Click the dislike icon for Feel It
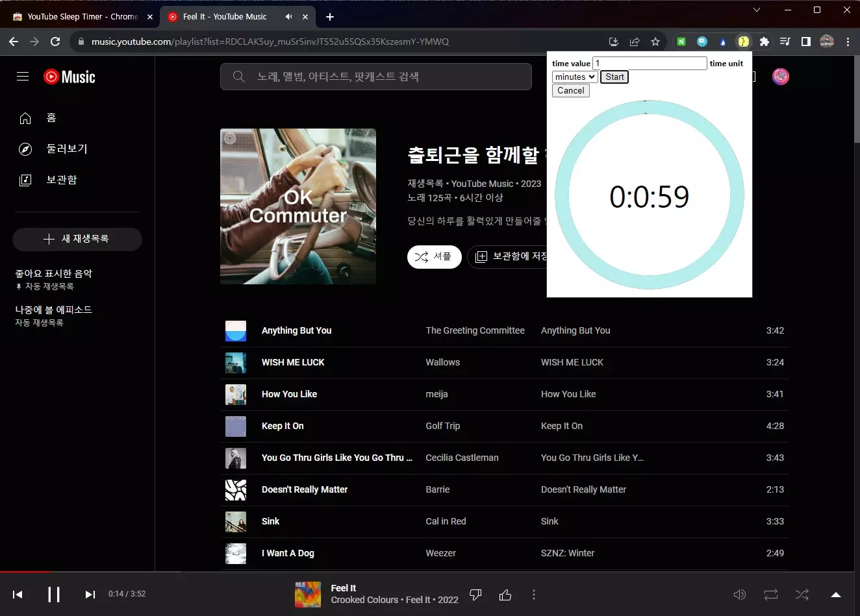The image size is (860, 616). coord(476,595)
